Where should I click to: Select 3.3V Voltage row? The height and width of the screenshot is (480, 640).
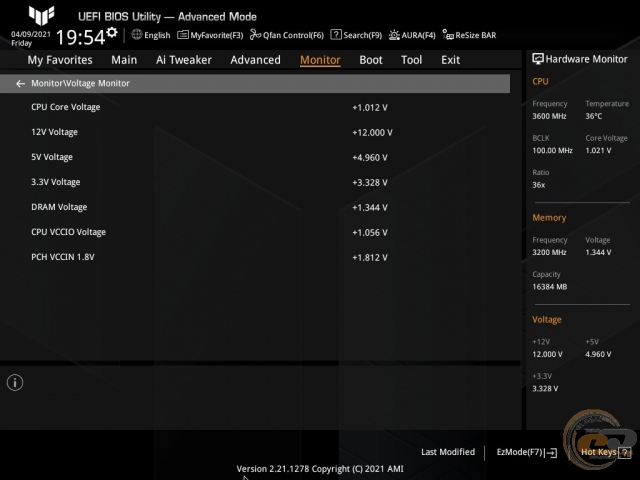(x=255, y=182)
